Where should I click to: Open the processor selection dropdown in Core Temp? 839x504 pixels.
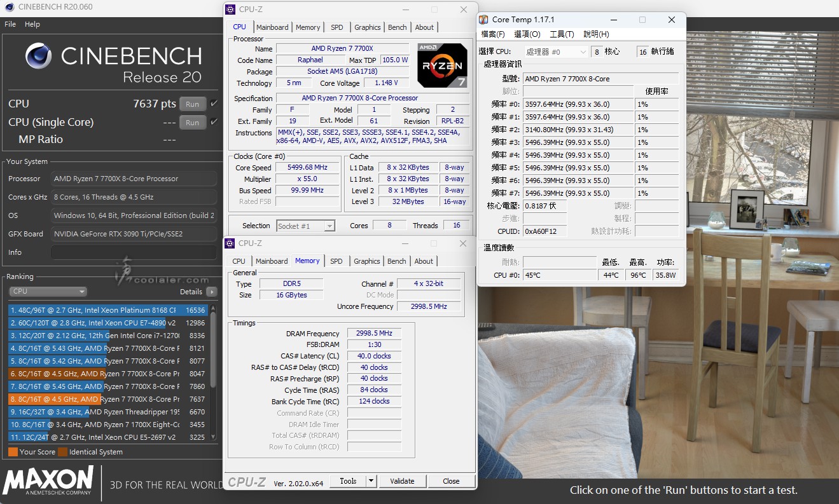(557, 52)
